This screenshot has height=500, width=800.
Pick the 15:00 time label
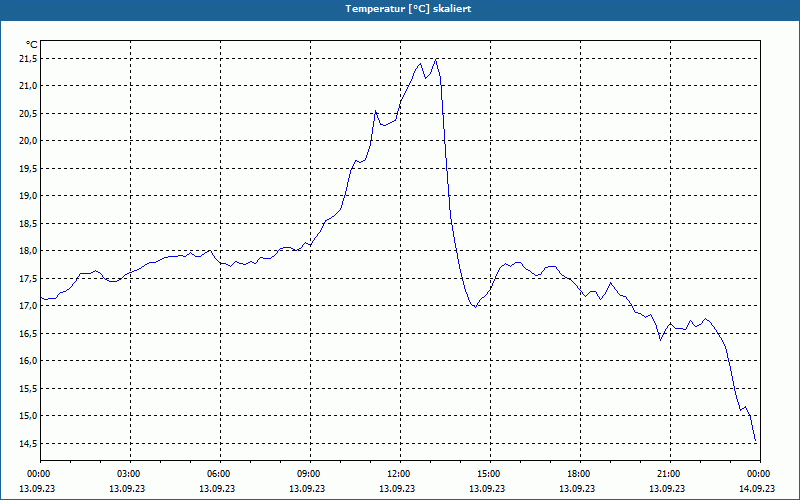click(x=489, y=474)
